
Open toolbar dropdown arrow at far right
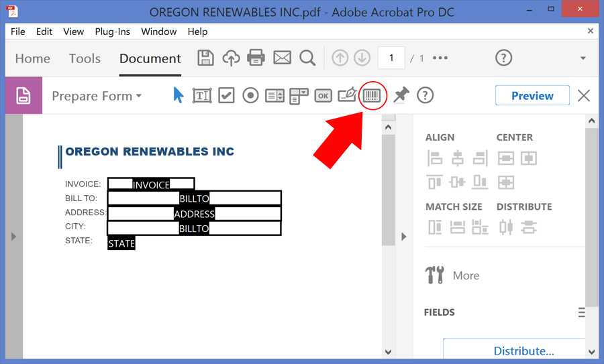[583, 58]
